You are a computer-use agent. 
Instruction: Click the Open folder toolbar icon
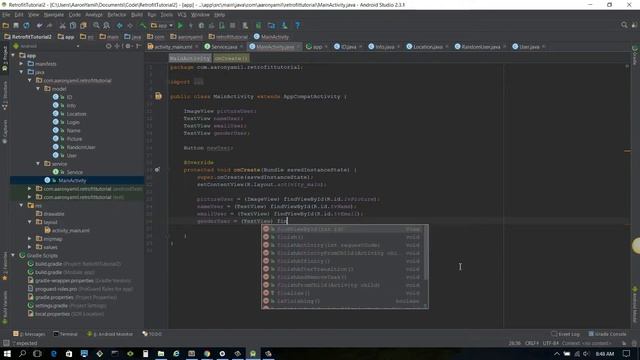6,25
